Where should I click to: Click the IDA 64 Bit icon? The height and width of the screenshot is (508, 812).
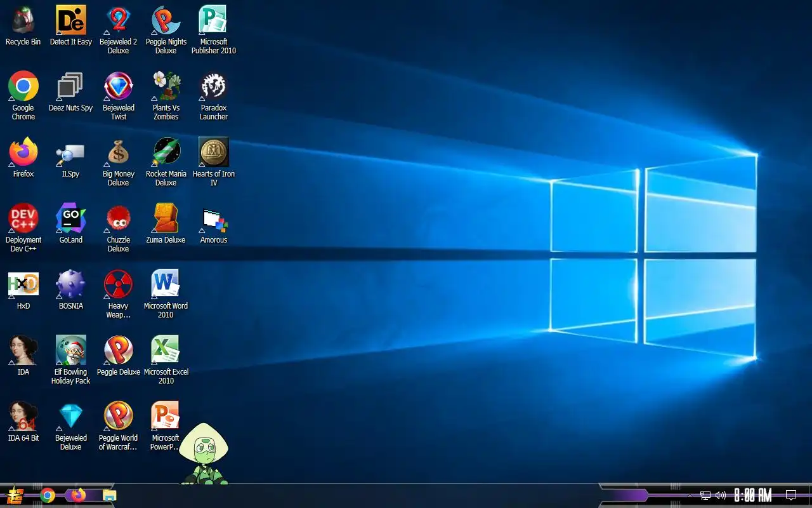[23, 422]
